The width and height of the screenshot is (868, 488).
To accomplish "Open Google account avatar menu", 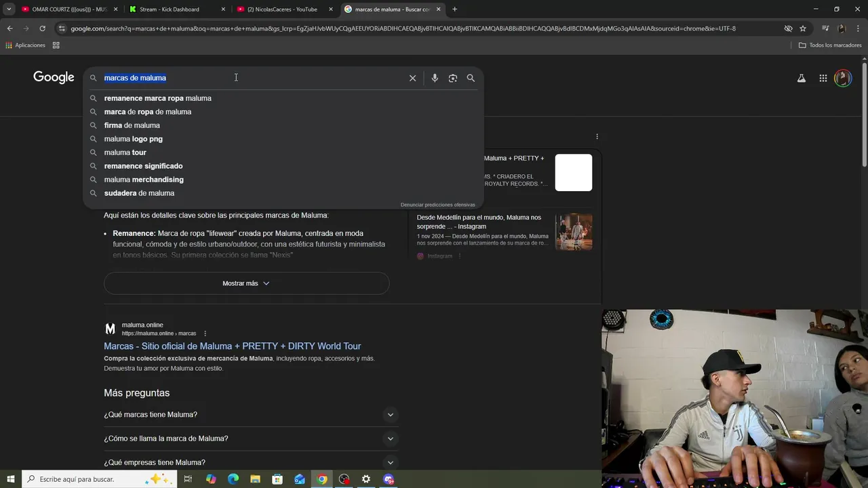I will coord(843,78).
